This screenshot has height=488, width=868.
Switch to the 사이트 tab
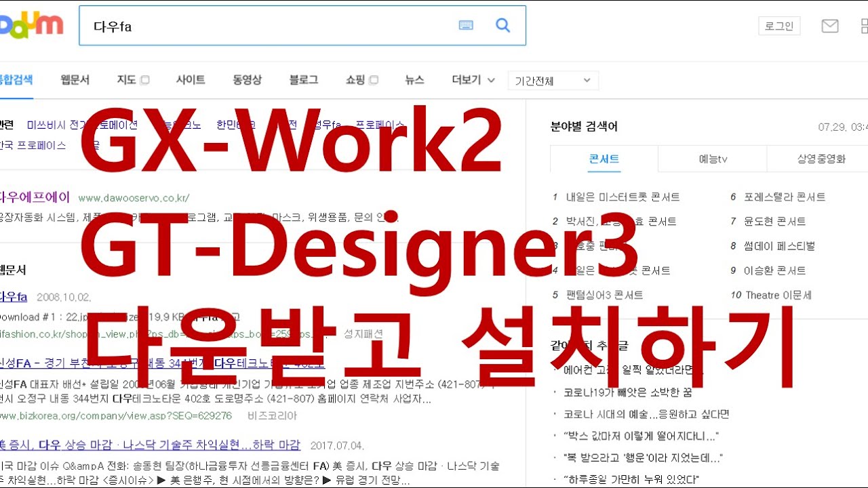[191, 80]
